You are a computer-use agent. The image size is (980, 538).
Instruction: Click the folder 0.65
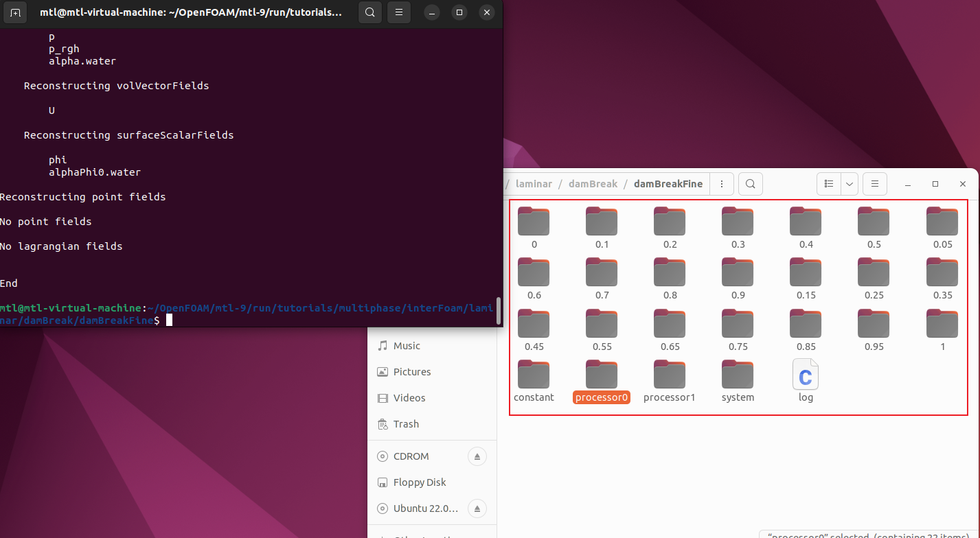point(670,331)
